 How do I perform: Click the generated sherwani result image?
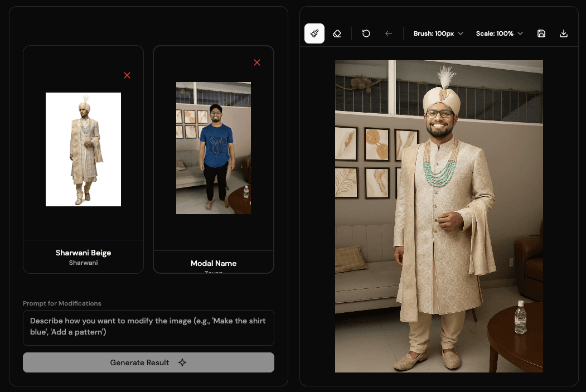439,216
